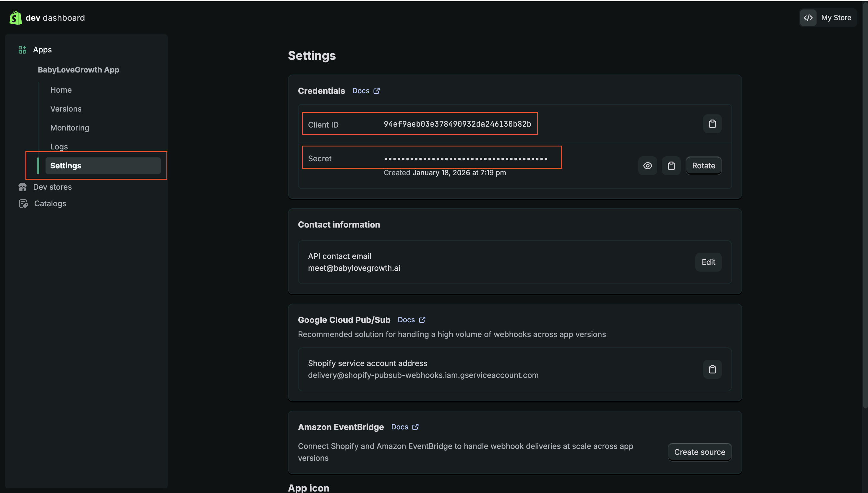868x493 pixels.
Task: Collapse the BabyLoveGrowth App tree
Action: pos(78,70)
